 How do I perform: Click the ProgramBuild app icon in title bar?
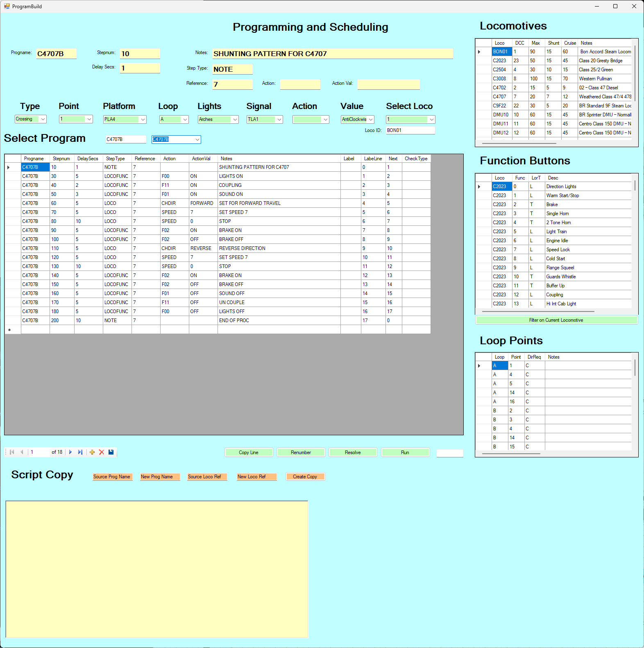(x=7, y=6)
